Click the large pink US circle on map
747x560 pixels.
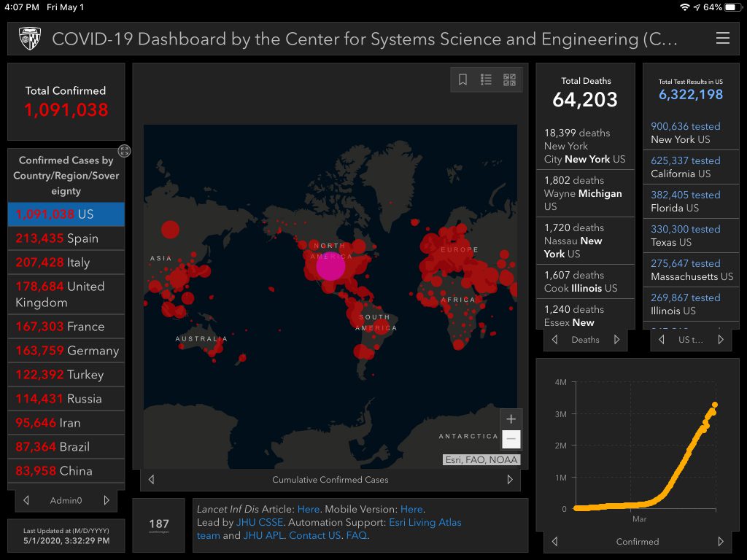pyautogui.click(x=330, y=266)
